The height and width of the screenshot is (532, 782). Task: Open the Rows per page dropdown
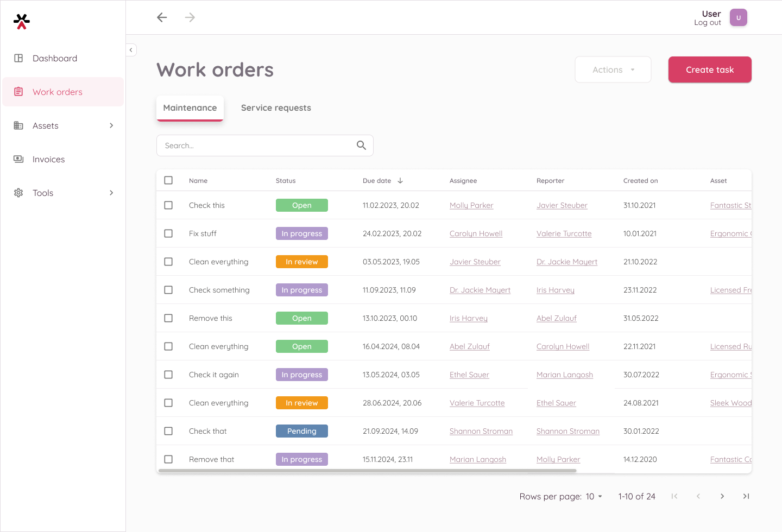[594, 496]
